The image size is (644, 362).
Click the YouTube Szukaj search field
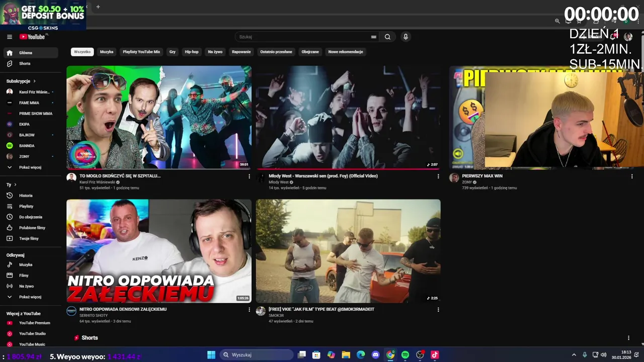pyautogui.click(x=304, y=37)
